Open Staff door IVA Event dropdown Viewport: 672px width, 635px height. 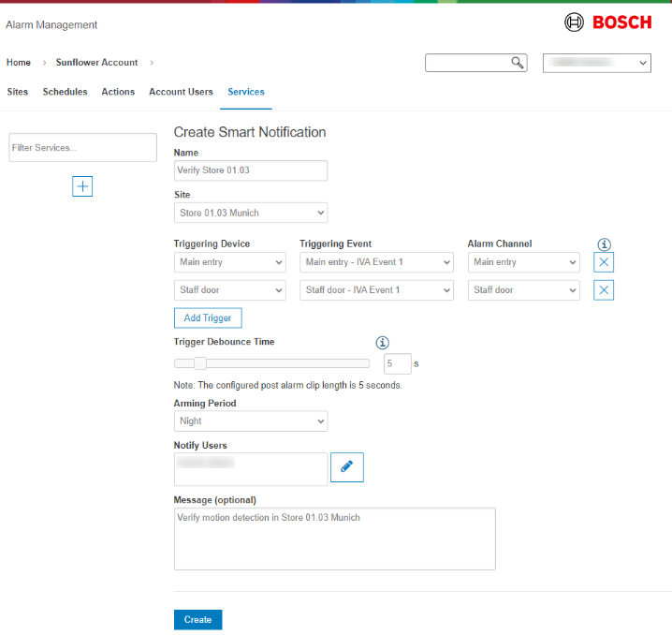pos(376,290)
